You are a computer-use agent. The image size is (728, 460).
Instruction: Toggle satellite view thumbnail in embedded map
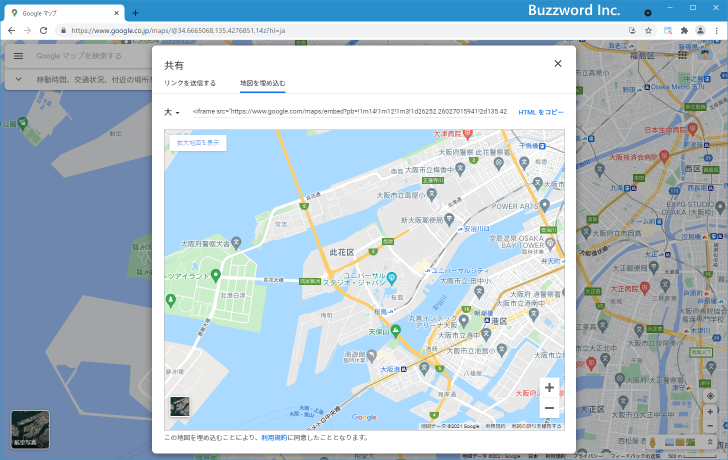click(180, 406)
